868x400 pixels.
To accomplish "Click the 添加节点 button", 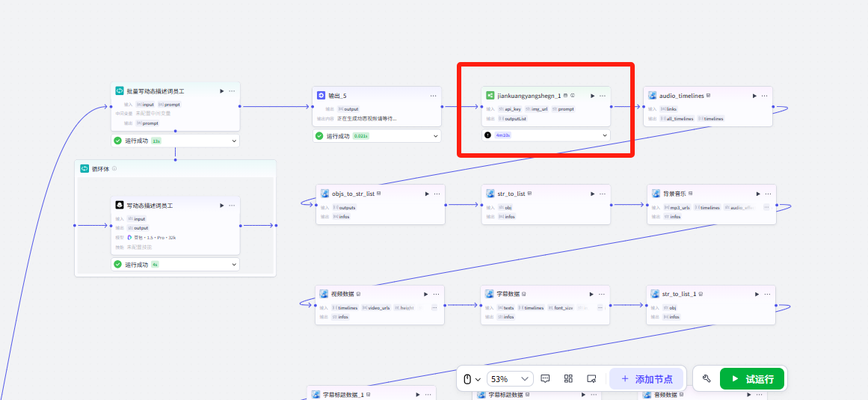I will coord(646,379).
